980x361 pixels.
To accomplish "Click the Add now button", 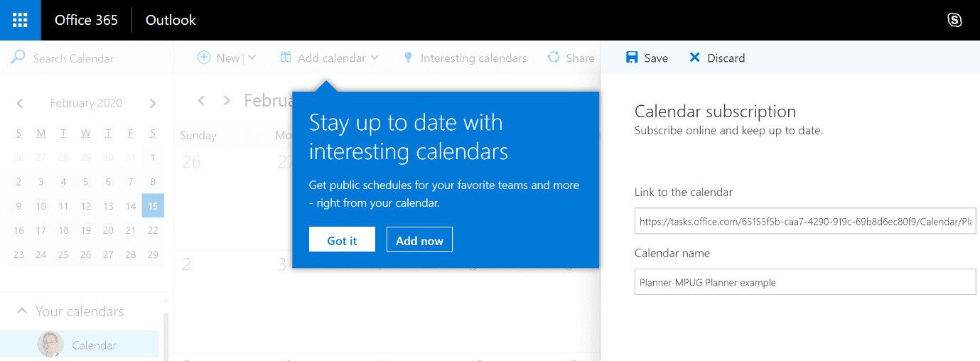I will pos(419,239).
